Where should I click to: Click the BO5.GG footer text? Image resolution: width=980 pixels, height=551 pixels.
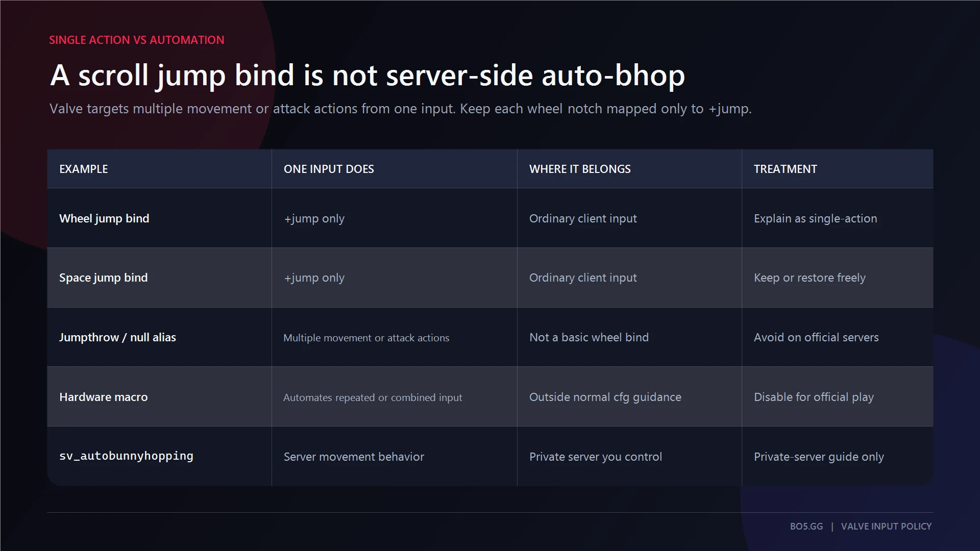(806, 527)
